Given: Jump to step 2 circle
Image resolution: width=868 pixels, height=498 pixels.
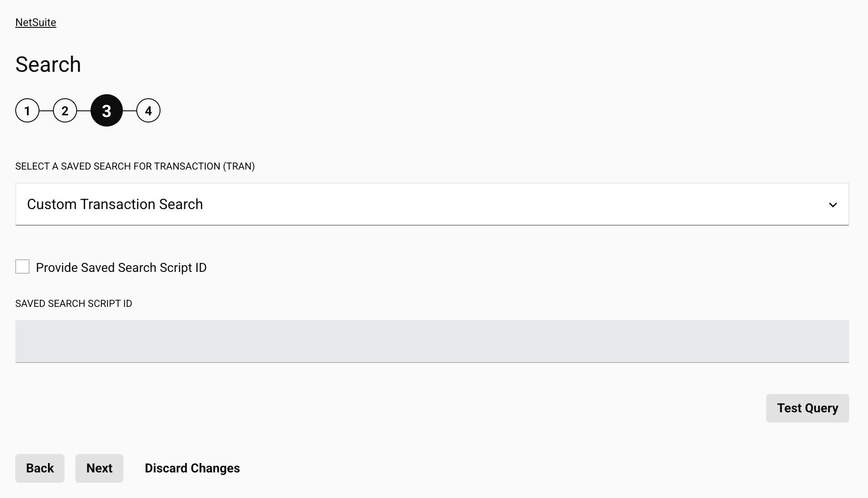Looking at the screenshot, I should 65,111.
